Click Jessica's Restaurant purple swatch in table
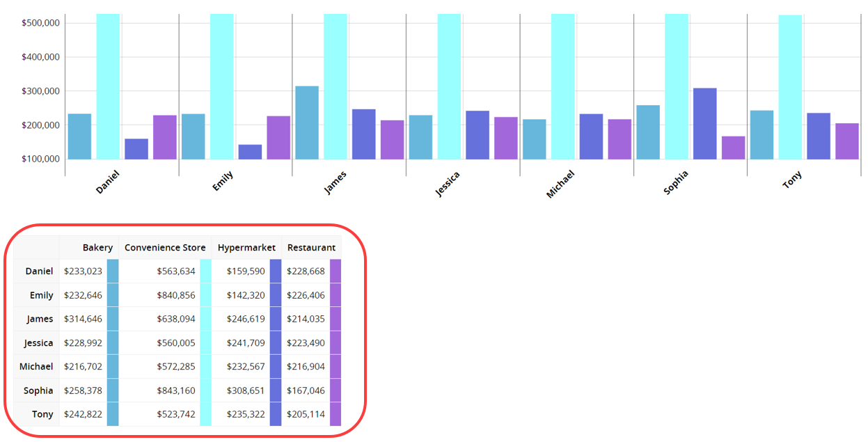The image size is (868, 442). [336, 342]
